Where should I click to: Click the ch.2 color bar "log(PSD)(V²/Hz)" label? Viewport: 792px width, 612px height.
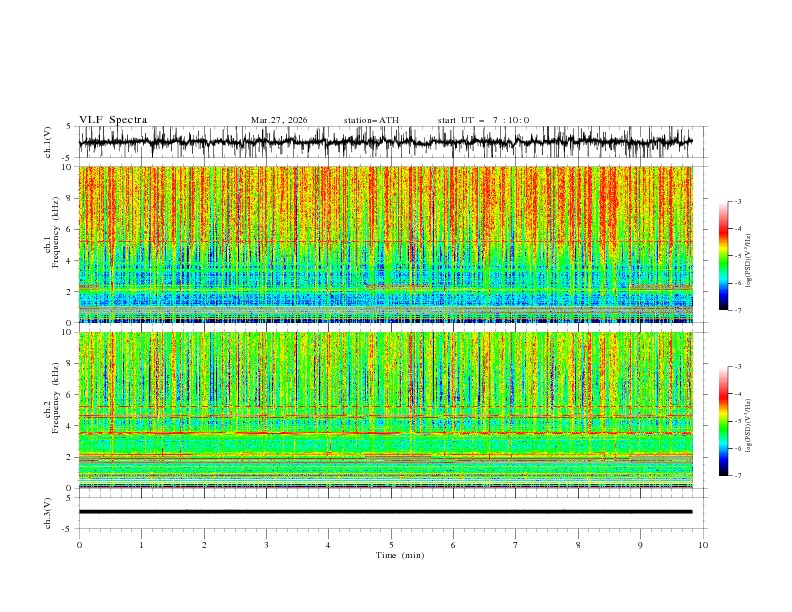(749, 426)
